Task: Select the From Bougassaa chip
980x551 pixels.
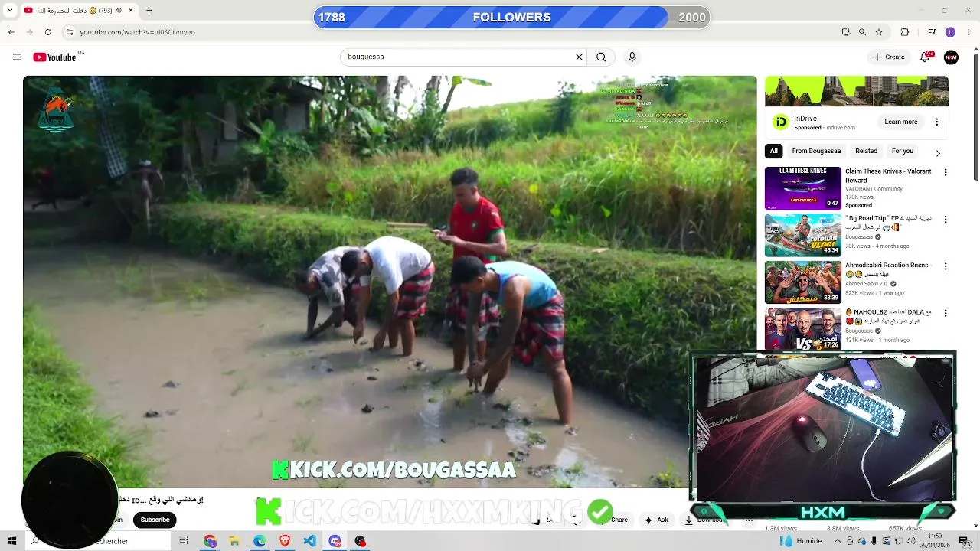Action: (816, 151)
